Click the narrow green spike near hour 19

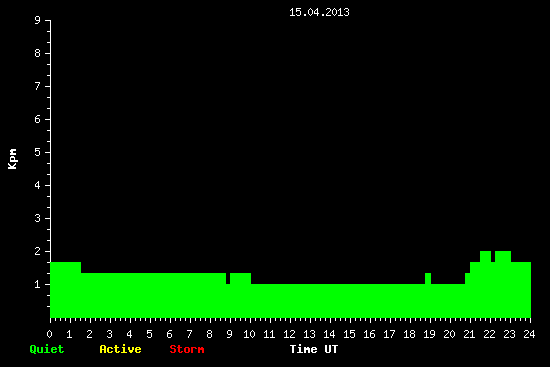[428, 279]
